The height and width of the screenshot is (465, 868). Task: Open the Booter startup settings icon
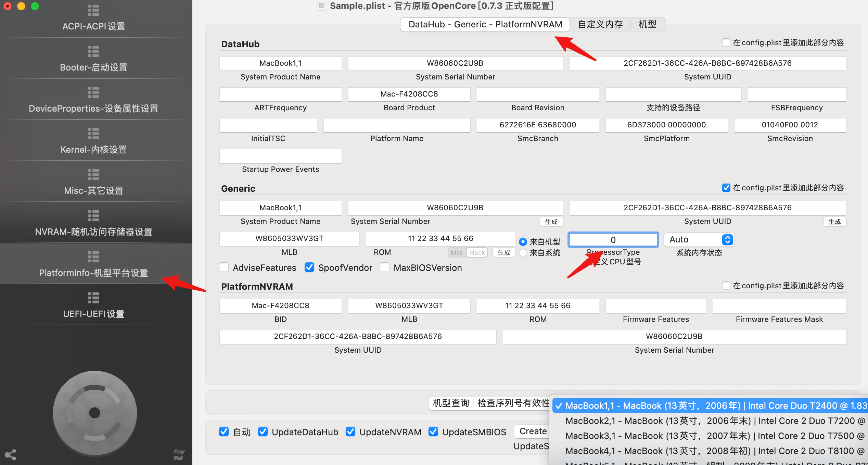click(x=93, y=51)
